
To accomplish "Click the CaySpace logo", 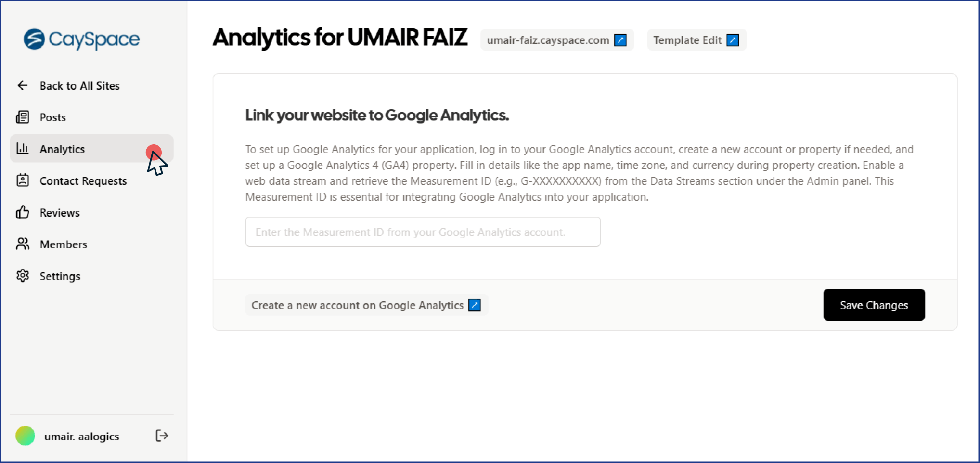I will click(82, 39).
